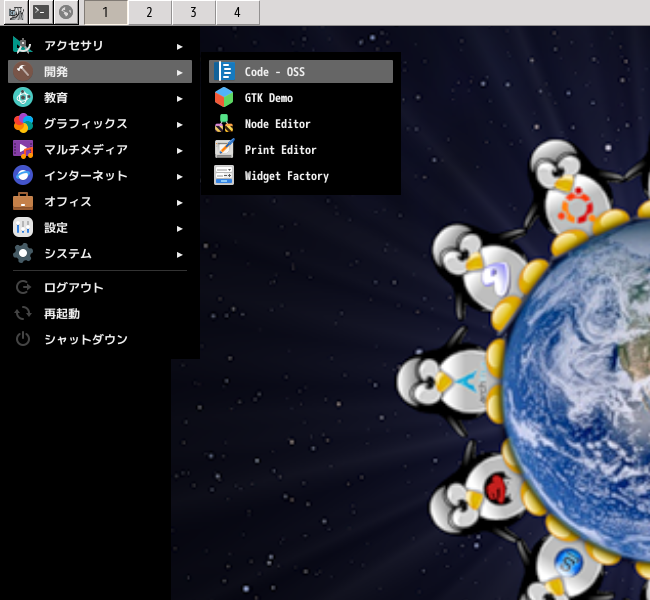This screenshot has width=650, height=600.
Task: Open the システム menu category
Action: point(100,253)
